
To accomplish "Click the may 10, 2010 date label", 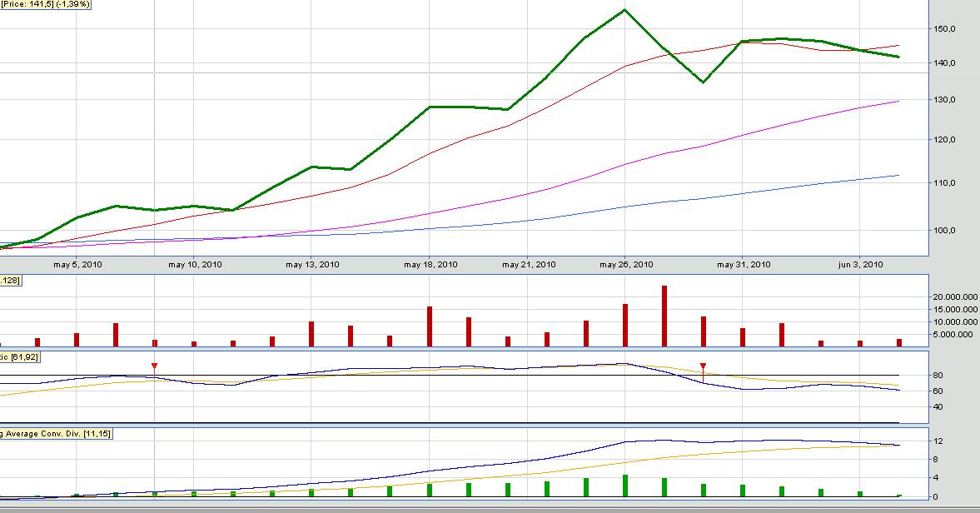I will 194,265.
